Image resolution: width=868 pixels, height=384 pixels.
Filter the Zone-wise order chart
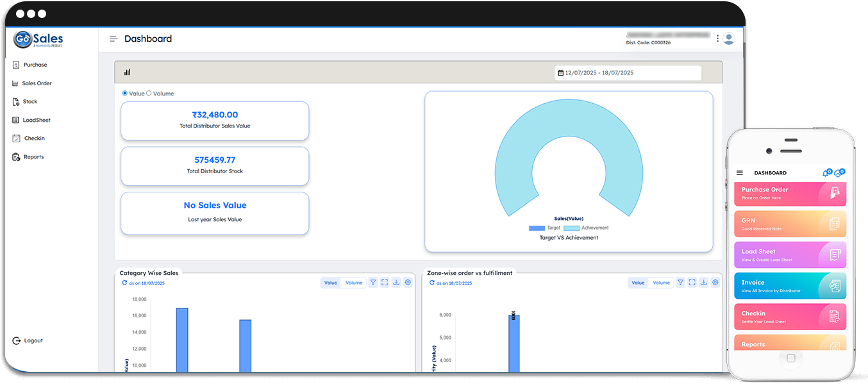(x=681, y=283)
